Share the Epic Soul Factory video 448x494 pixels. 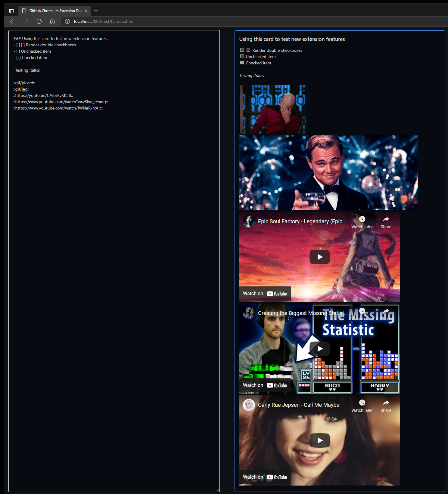click(x=386, y=222)
